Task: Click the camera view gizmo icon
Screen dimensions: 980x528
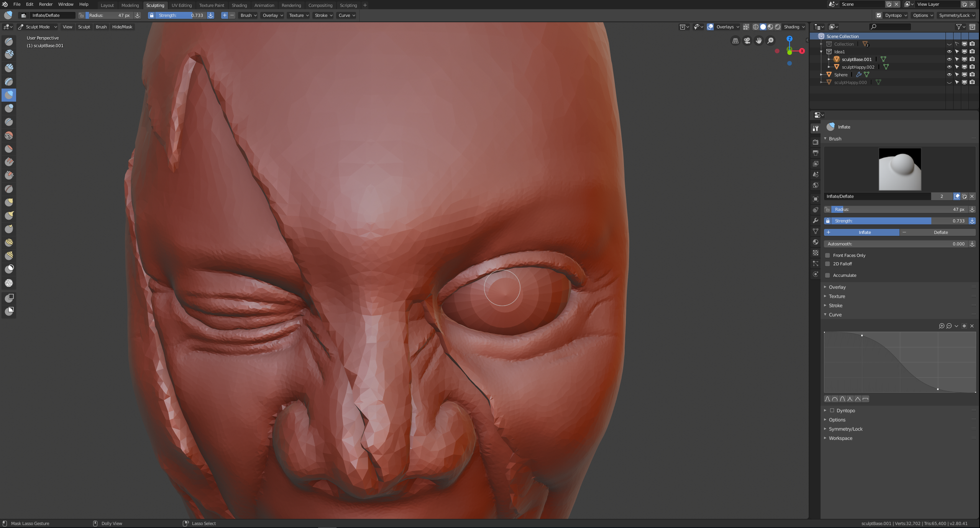Action: pyautogui.click(x=747, y=41)
